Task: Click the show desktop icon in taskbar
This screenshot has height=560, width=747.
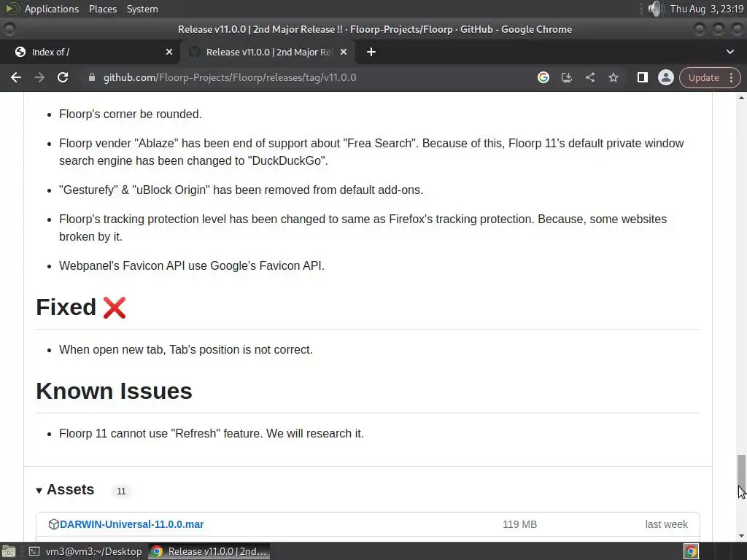Action: tap(9, 551)
